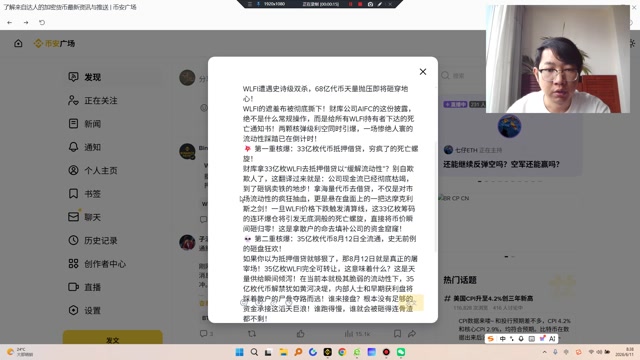
Task: Go back with browser back arrow
Action: (10, 22)
